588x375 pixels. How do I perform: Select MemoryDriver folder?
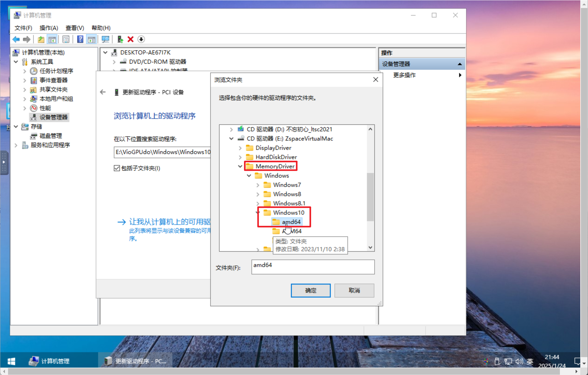[x=275, y=166]
